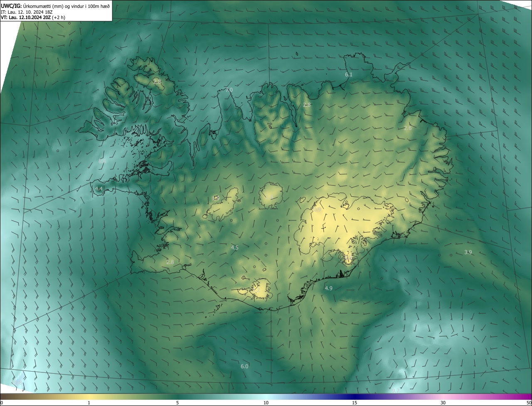Click tick label 1 on the color scale
The height and width of the screenshot is (406, 532).
[x=89, y=403]
